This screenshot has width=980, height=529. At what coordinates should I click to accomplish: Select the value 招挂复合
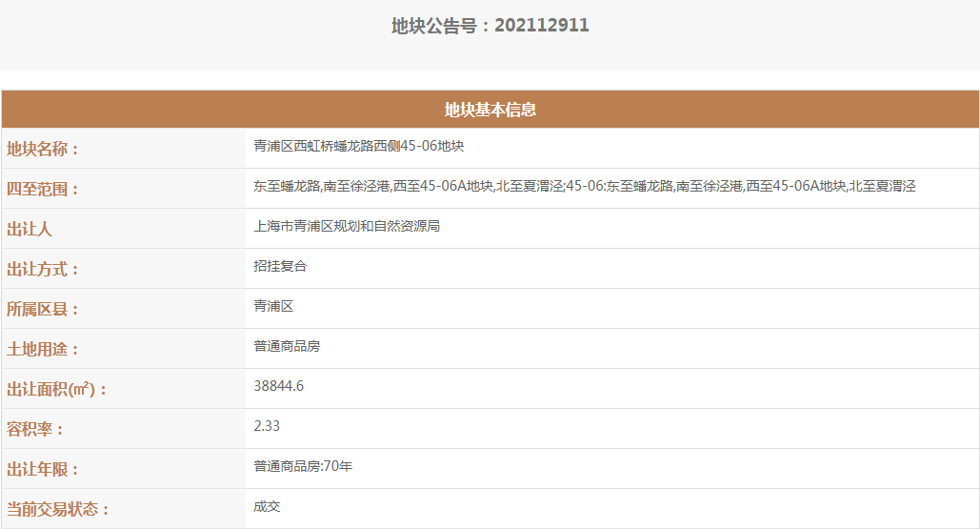[280, 266]
